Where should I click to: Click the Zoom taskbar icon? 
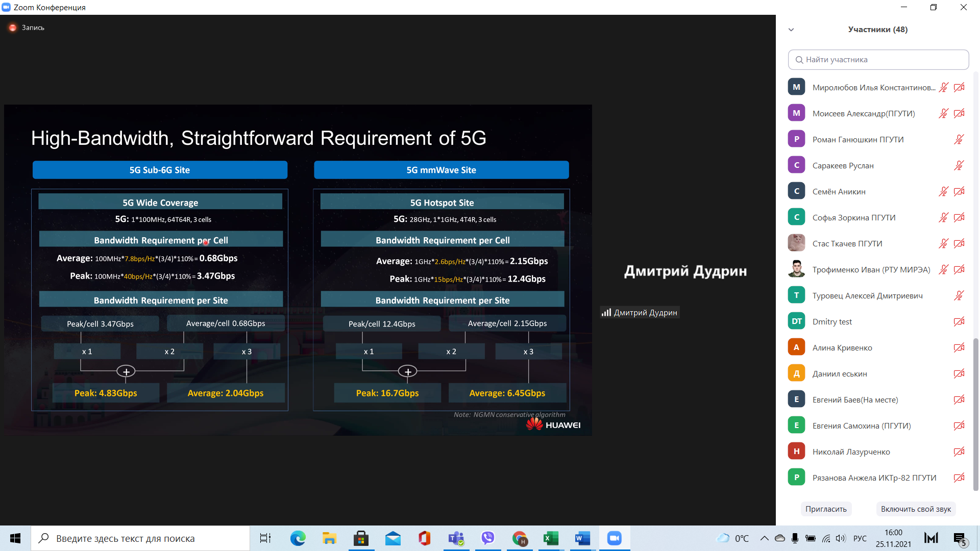(614, 538)
